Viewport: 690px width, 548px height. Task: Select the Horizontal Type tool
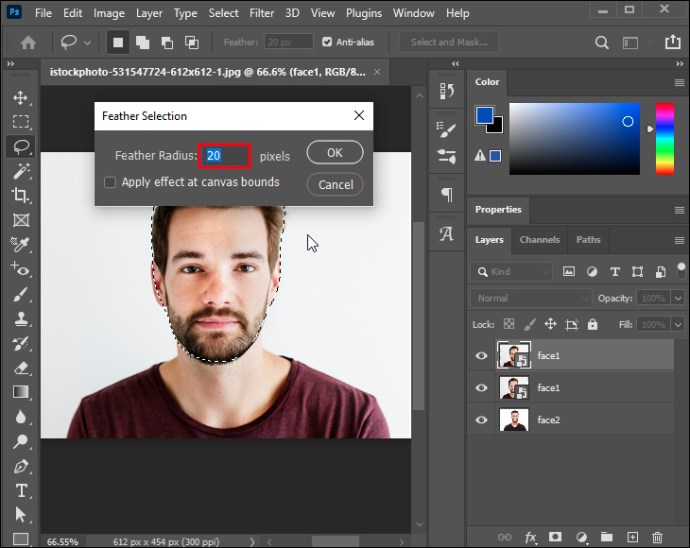[x=21, y=490]
